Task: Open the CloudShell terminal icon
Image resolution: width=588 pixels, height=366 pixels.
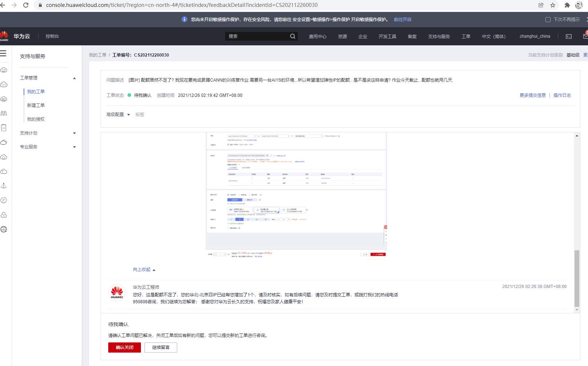Action: coord(569,37)
